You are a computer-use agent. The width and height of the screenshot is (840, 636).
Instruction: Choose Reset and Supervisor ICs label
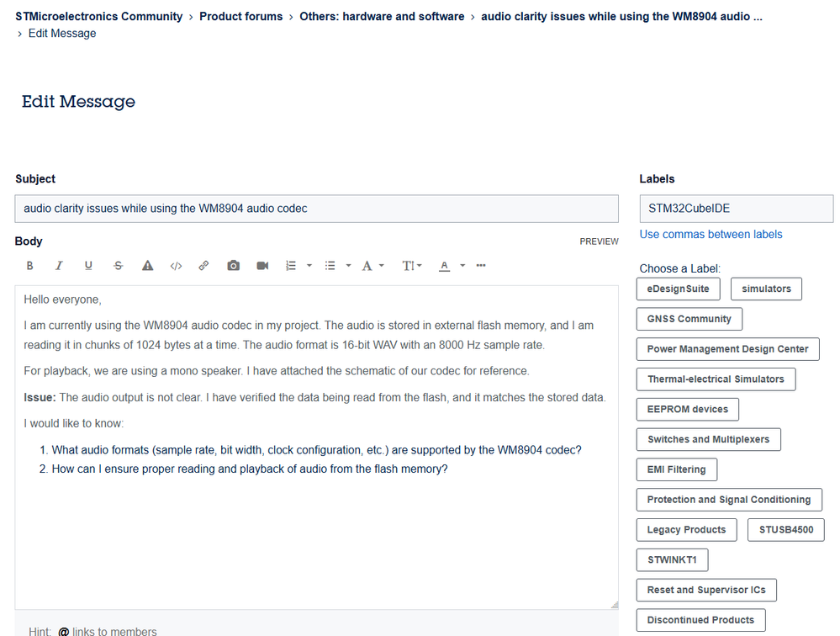tap(706, 590)
